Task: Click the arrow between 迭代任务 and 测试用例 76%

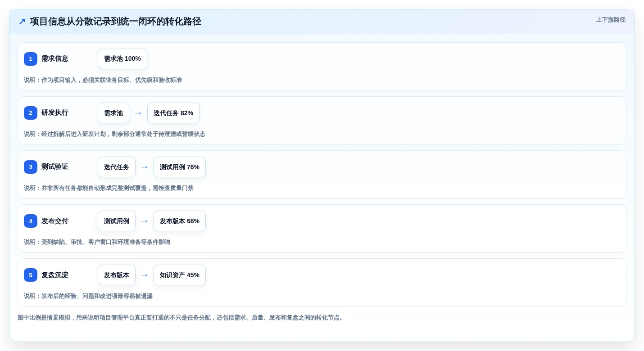Action: [145, 167]
